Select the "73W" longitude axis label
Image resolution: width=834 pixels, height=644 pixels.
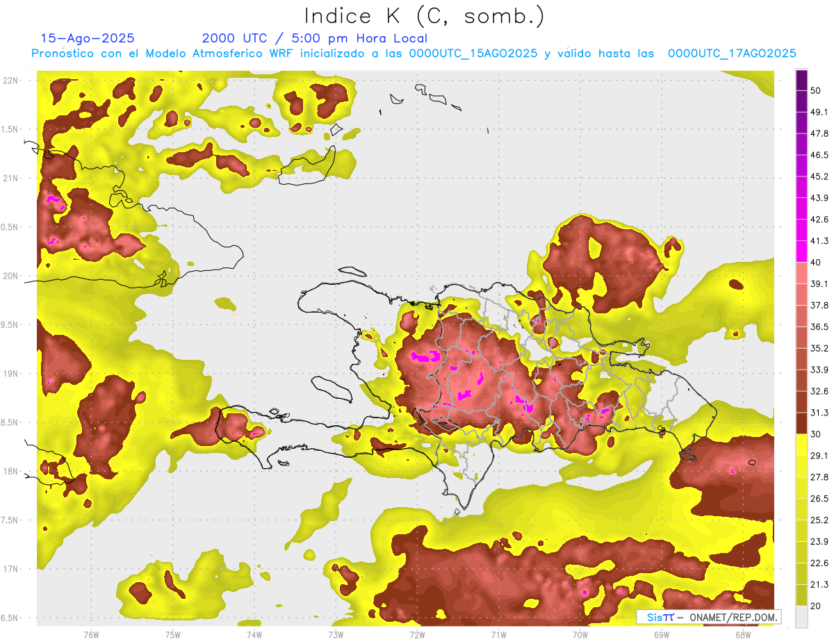click(x=336, y=634)
